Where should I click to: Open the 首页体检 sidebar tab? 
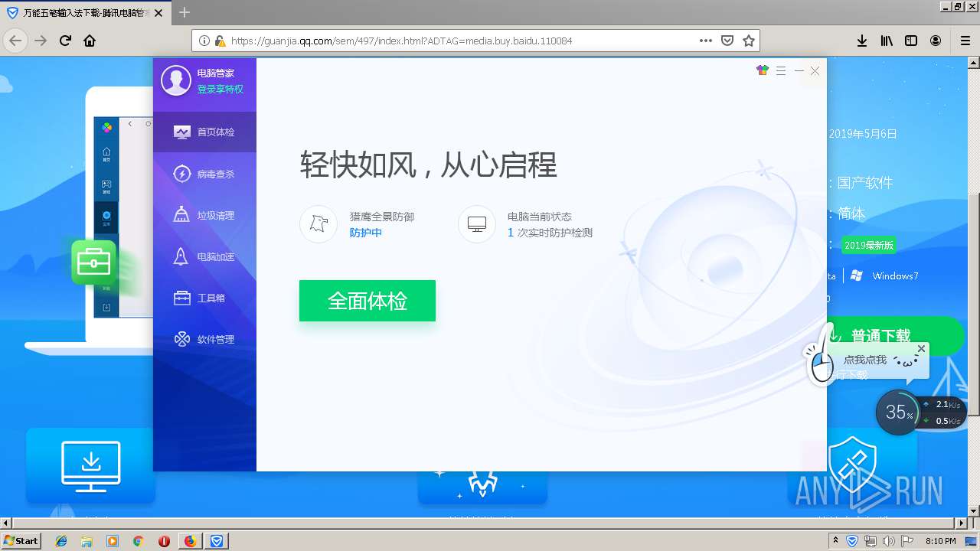pos(204,132)
